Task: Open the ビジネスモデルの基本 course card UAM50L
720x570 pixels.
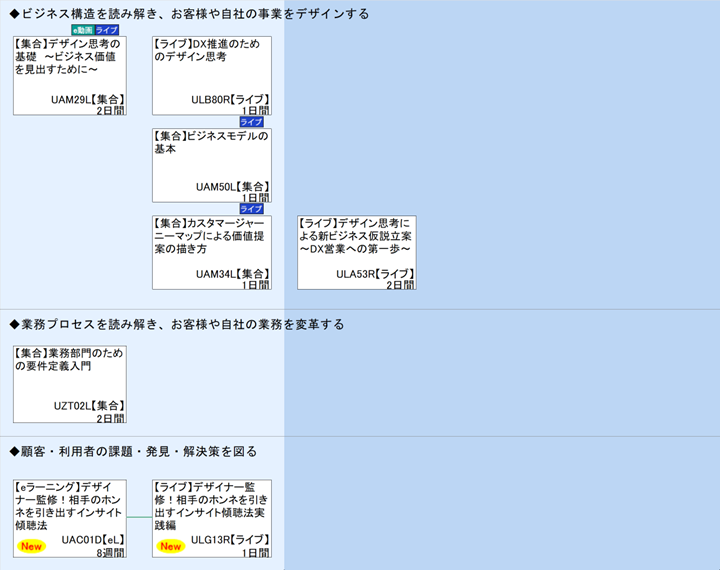Action: point(212,165)
